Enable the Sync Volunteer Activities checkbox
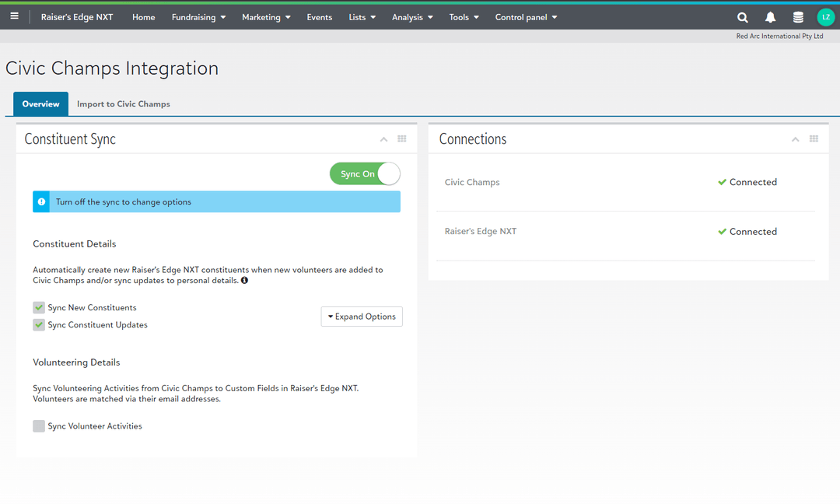Viewport: 840px width, 504px height. [39, 425]
